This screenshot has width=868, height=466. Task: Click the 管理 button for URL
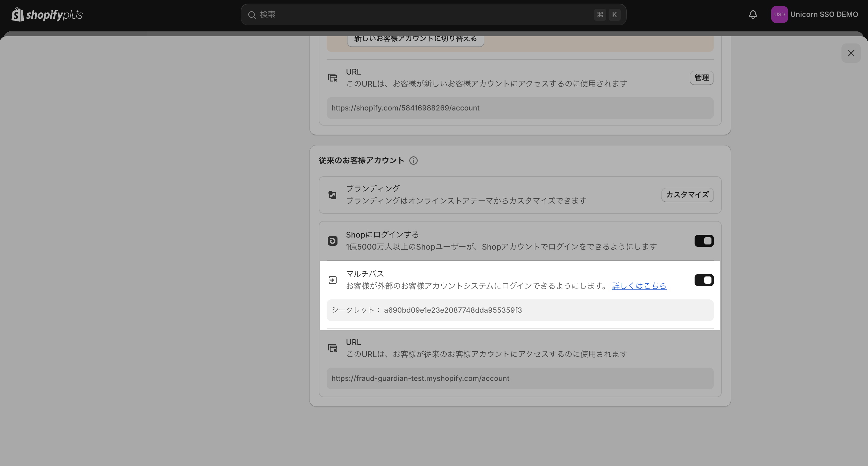coord(701,78)
